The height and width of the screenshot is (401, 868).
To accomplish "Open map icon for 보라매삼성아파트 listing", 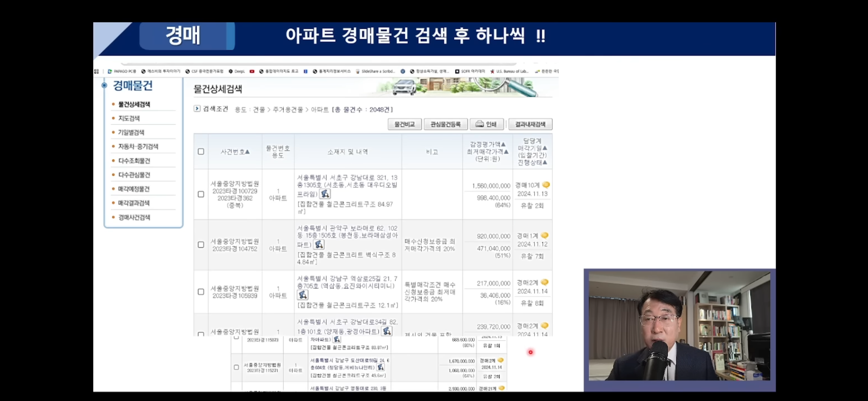I will (x=319, y=244).
